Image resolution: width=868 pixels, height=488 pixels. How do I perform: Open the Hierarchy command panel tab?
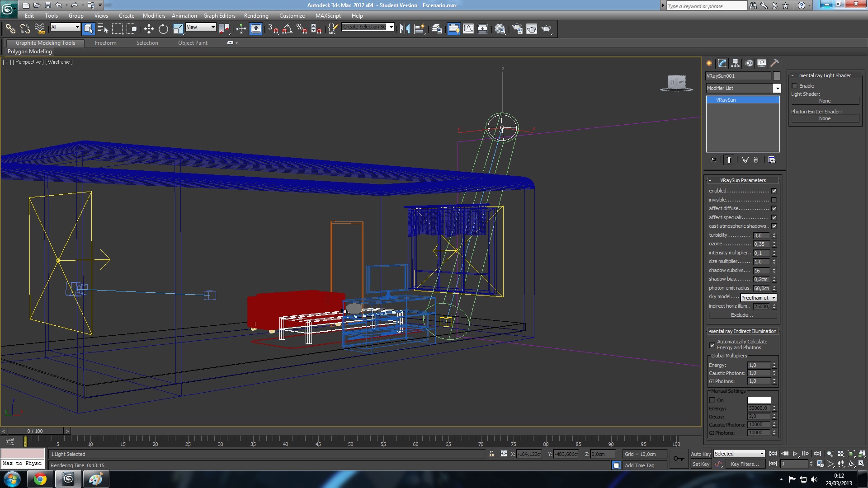736,63
